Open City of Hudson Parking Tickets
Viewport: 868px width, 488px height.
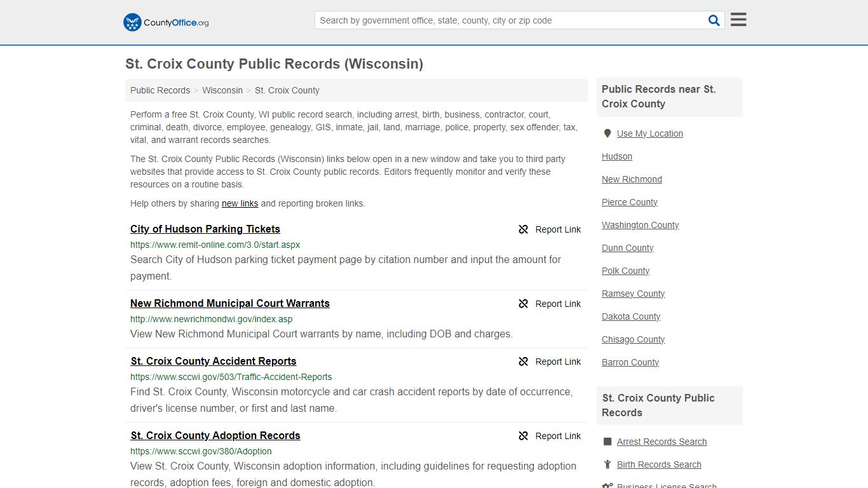(x=205, y=229)
